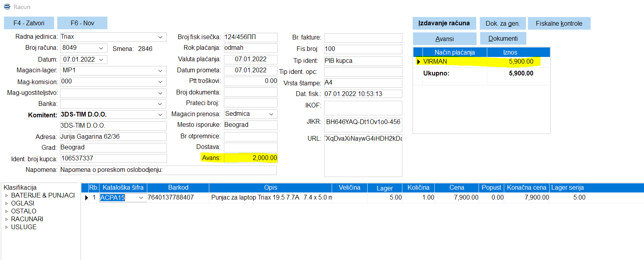Click the Dok. za gen. button
Screen dimensions: 644x260
tap(502, 23)
